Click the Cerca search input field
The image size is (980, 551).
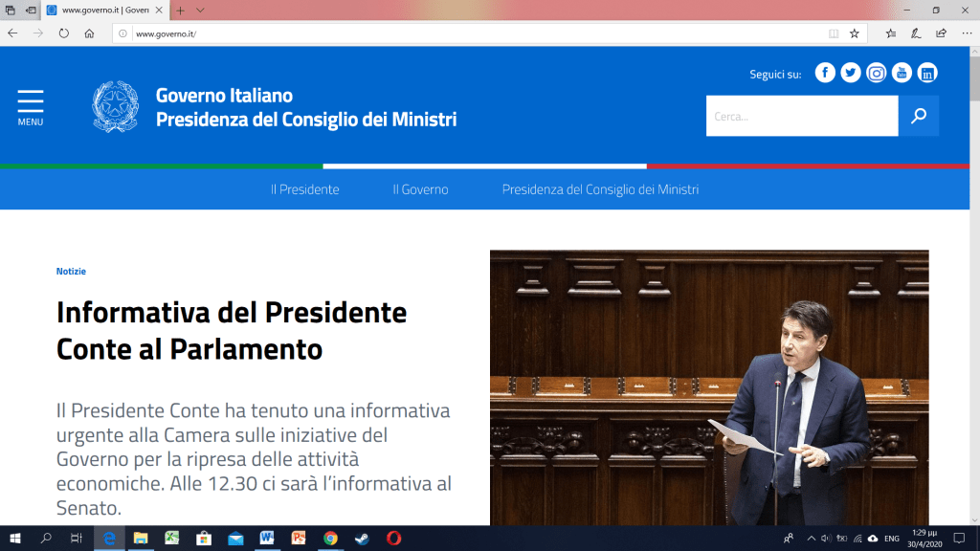coord(802,116)
